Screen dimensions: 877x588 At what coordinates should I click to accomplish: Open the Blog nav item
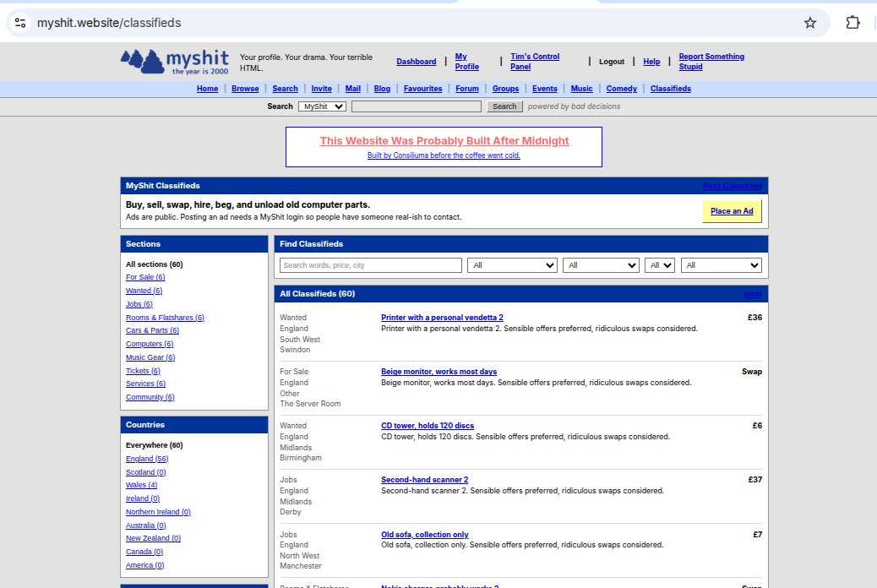pos(382,89)
